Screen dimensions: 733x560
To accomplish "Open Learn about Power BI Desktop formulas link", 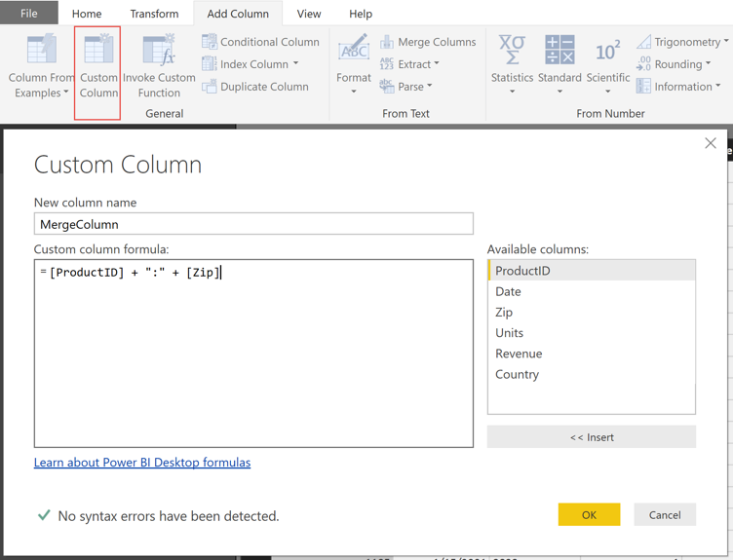I will (142, 463).
